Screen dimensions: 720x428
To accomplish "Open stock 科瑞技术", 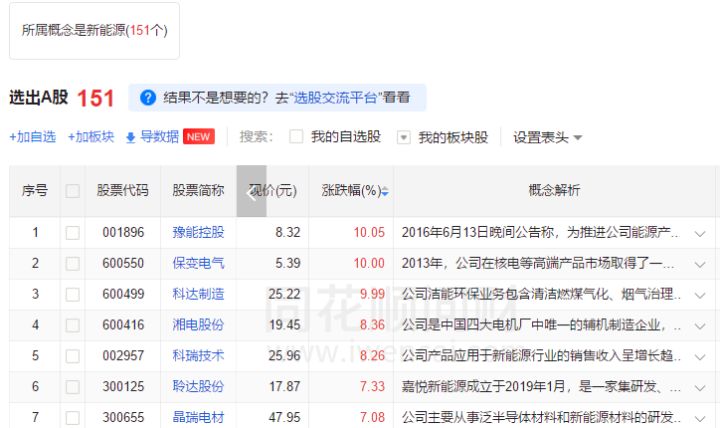I will [x=198, y=355].
